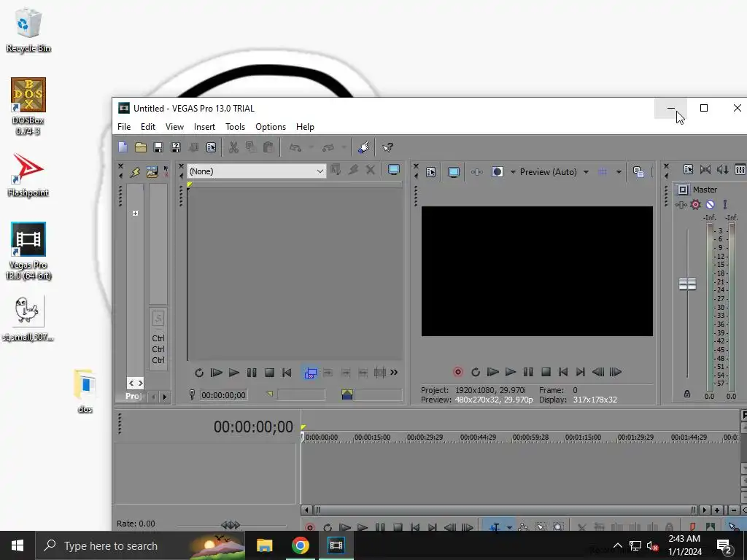The image size is (747, 560).
Task: Open the Help menu
Action: pos(305,127)
